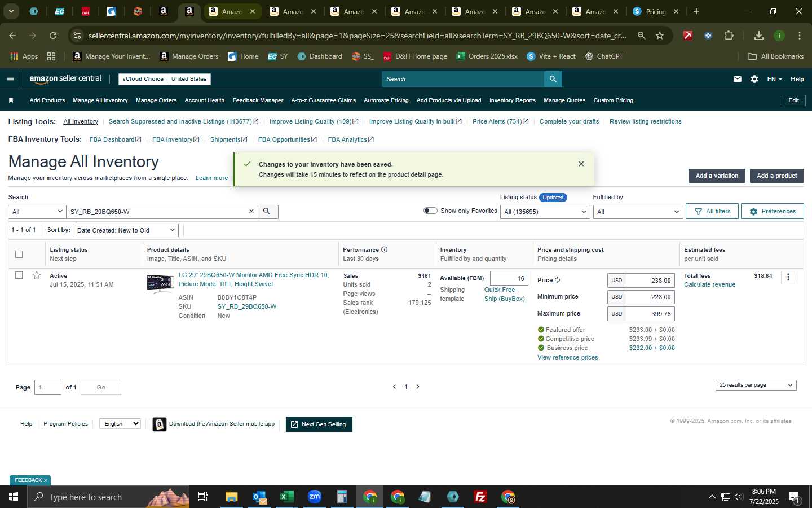Open the settings gear in Seller Central header
This screenshot has width=812, height=508.
(754, 79)
